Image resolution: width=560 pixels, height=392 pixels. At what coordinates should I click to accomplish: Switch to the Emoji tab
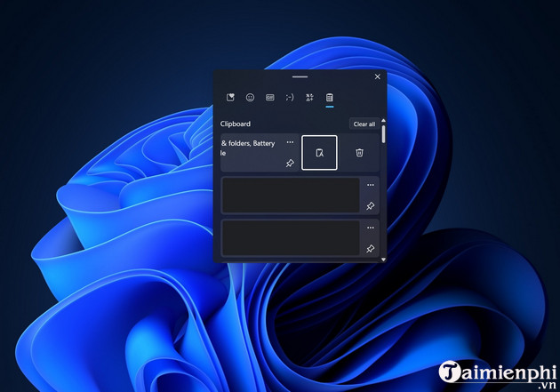250,97
